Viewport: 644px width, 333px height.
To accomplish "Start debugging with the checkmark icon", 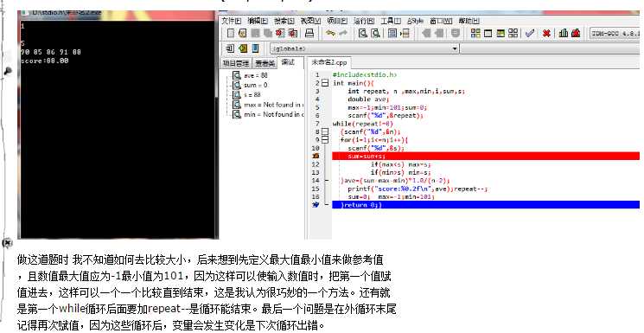I will [x=529, y=33].
